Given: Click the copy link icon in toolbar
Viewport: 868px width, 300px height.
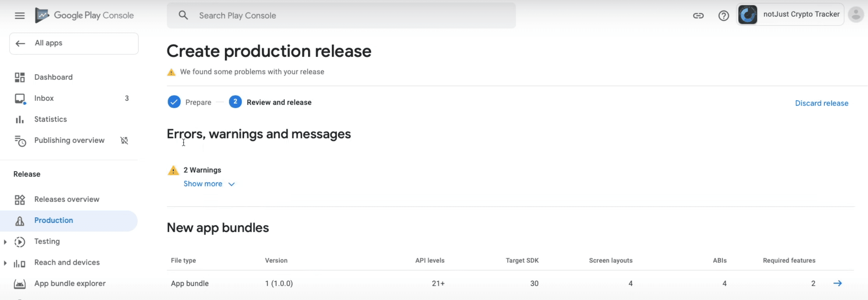Looking at the screenshot, I should click(698, 15).
